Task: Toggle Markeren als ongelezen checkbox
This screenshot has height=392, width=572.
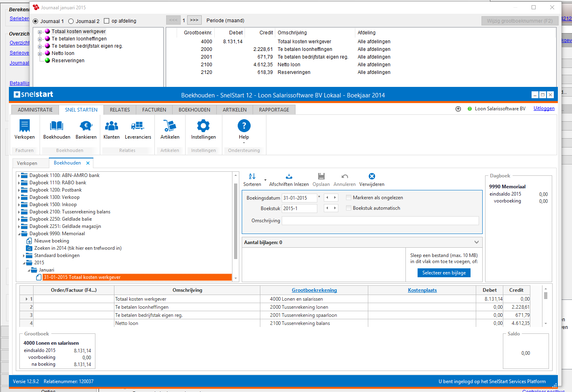Action: [x=348, y=198]
